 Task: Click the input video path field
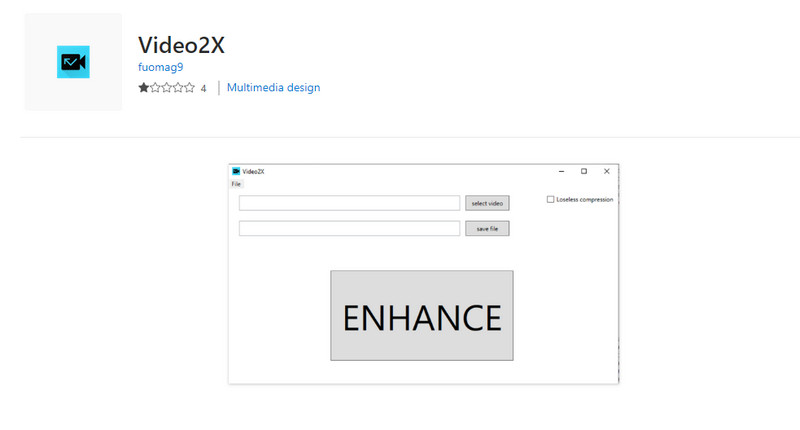coord(349,203)
